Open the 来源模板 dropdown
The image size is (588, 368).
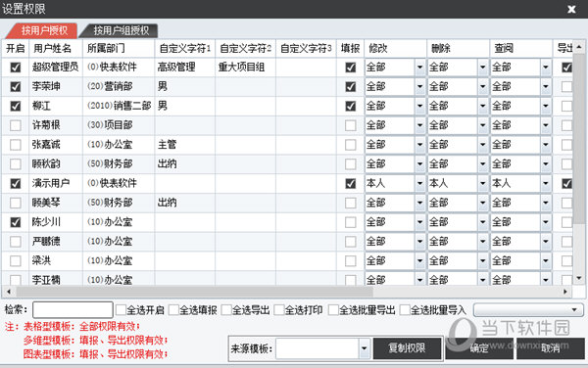[x=364, y=348]
